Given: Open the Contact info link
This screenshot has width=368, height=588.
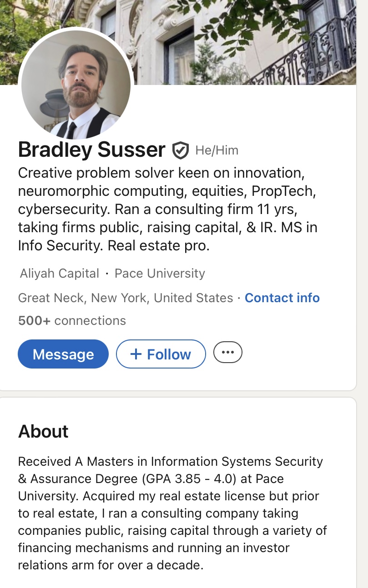Looking at the screenshot, I should click(282, 298).
